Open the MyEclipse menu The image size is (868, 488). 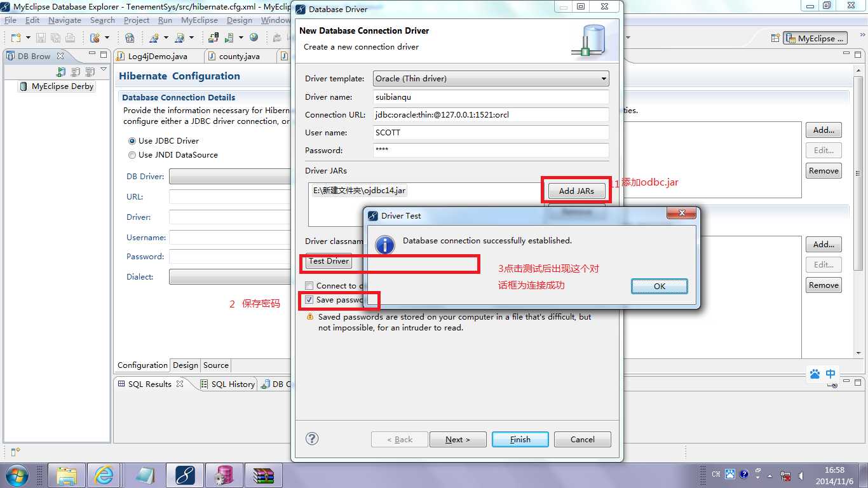click(200, 20)
